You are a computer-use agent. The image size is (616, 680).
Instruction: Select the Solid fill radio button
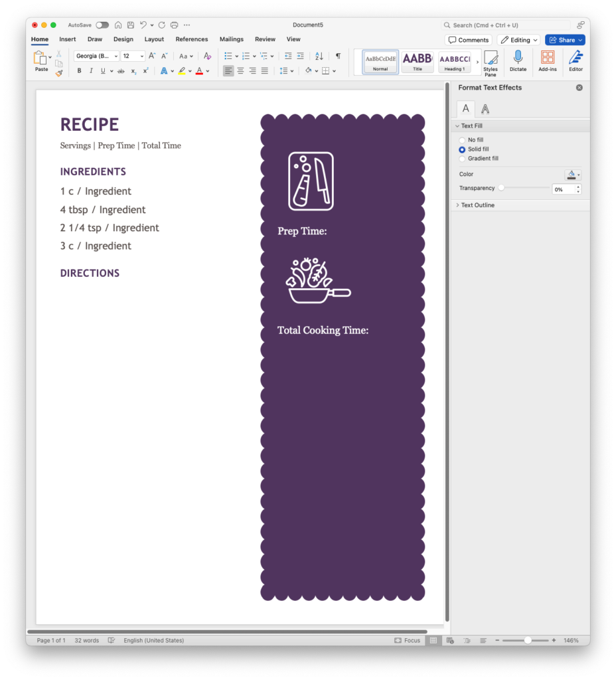pos(462,149)
